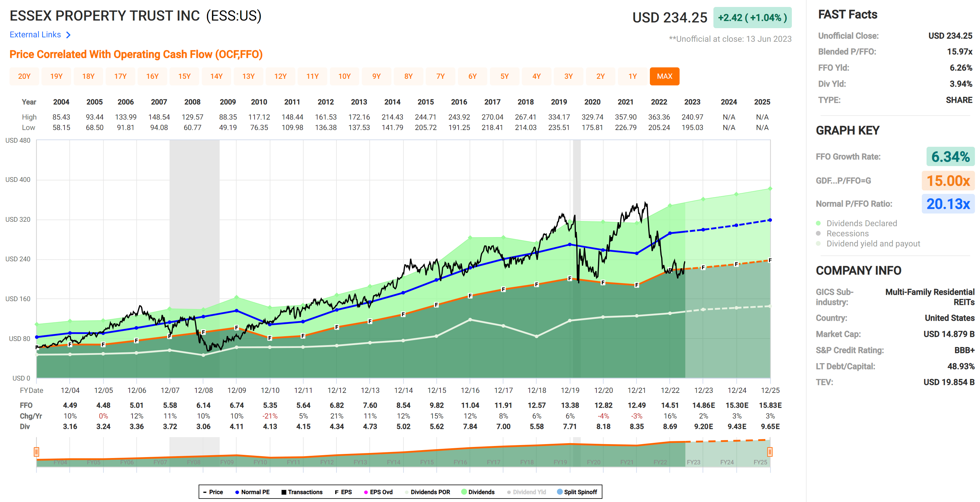Click the FY23 label in navigator
The height and width of the screenshot is (502, 980).
(x=693, y=462)
